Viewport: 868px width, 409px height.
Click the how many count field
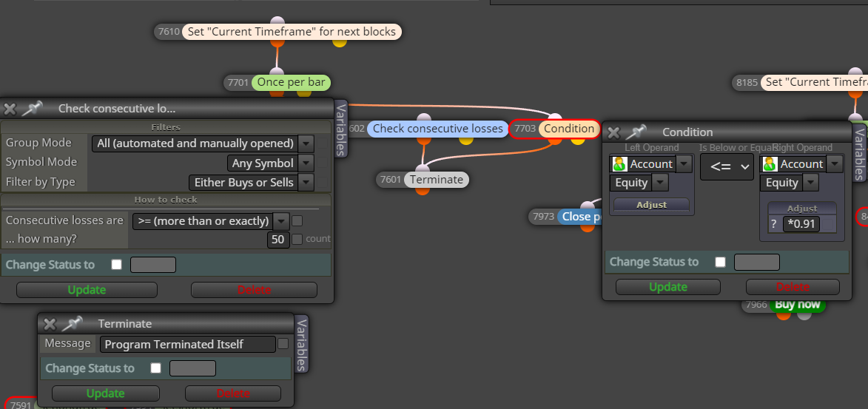(x=278, y=240)
